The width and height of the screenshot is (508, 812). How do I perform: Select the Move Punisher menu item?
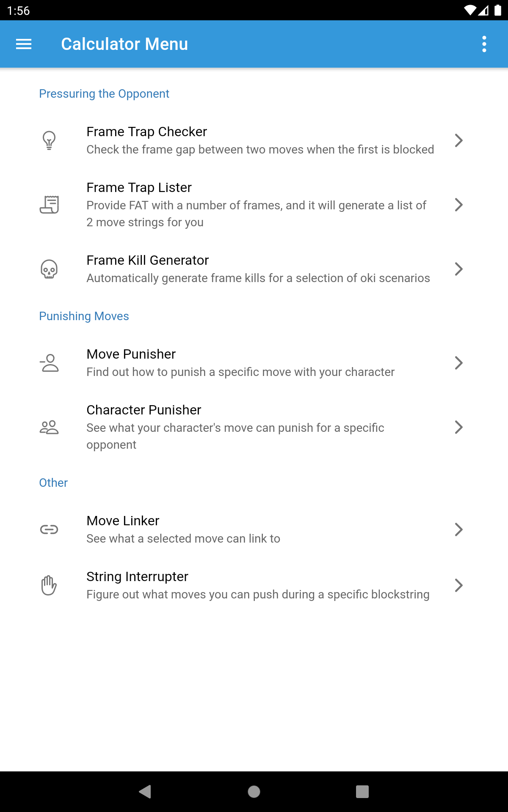pos(254,363)
